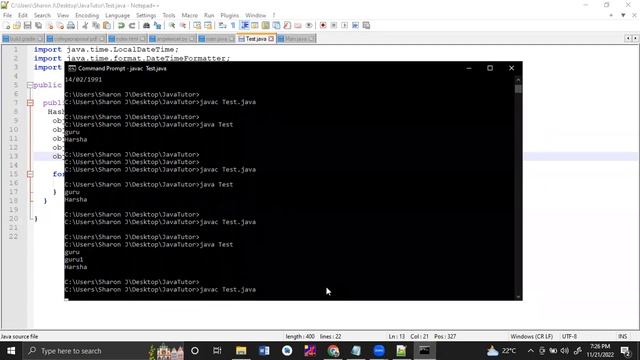Open the Search menu
The image size is (640, 360).
click(42, 15)
